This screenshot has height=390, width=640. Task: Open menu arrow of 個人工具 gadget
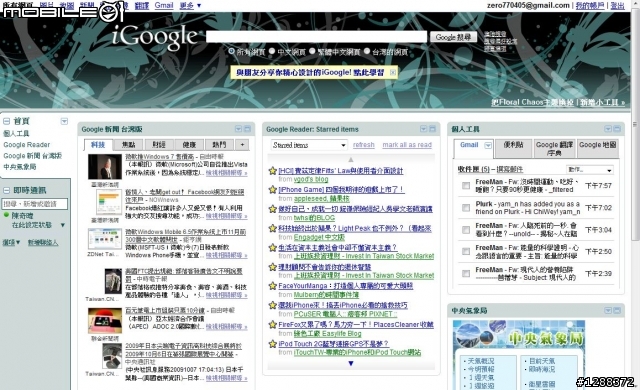pos(608,129)
